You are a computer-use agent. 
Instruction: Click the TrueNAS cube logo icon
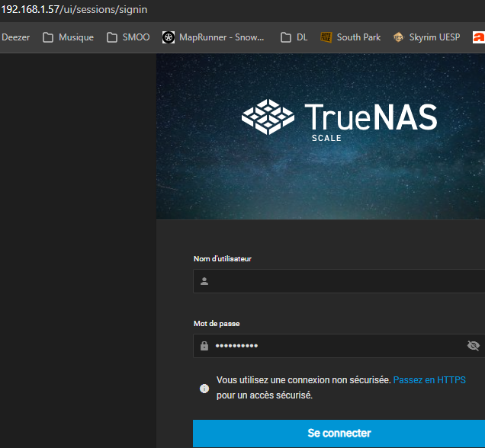click(267, 117)
